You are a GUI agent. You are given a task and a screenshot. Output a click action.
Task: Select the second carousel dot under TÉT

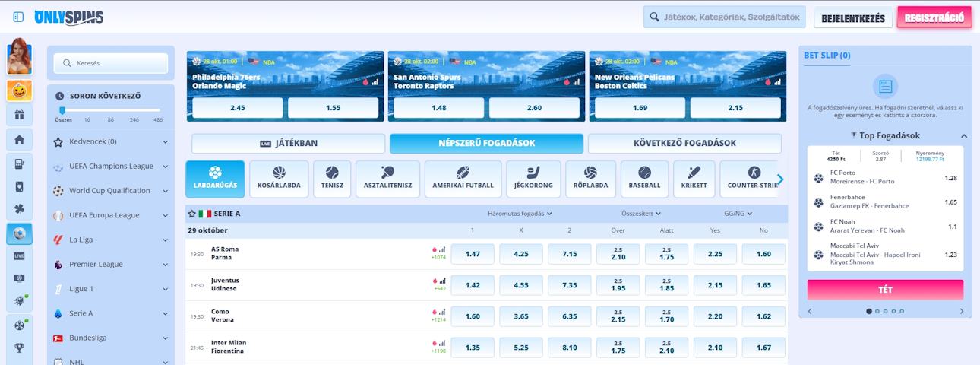[877, 311]
